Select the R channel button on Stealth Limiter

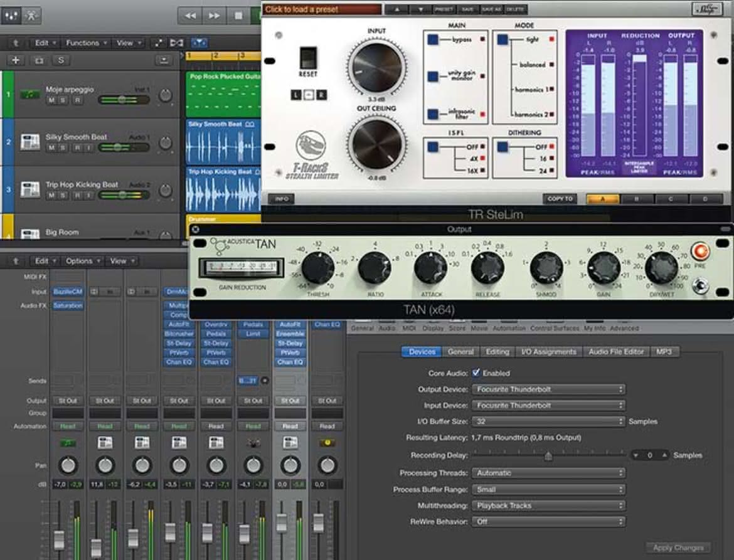pos(321,95)
